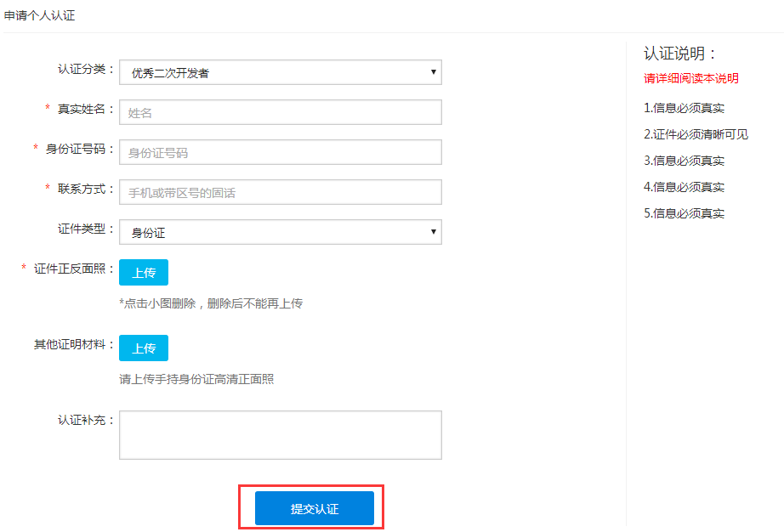Screen dimensions: 784x532
Task: Open the 认证分类 dropdown
Action: pyautogui.click(x=281, y=72)
